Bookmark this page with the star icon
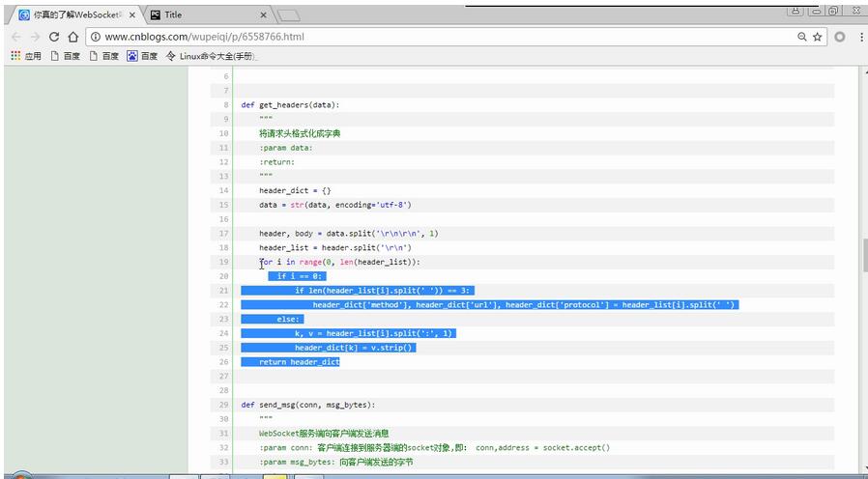 [x=817, y=37]
